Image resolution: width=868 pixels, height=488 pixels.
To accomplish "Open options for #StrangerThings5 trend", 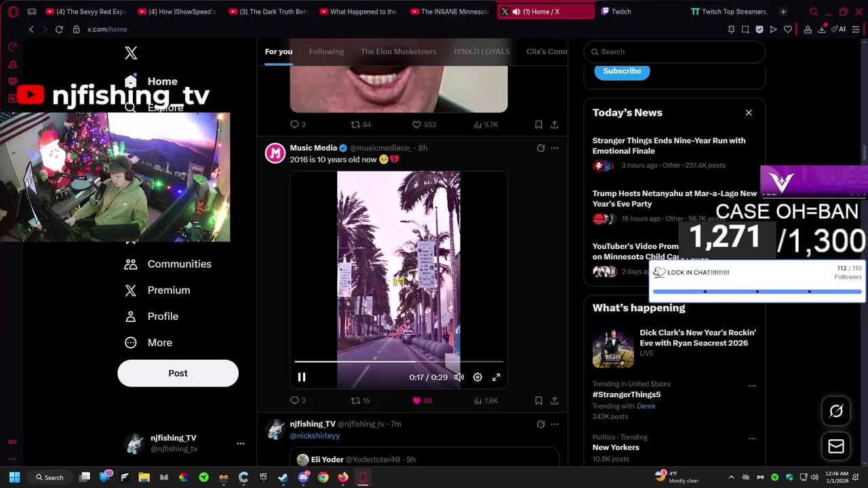I will point(752,386).
